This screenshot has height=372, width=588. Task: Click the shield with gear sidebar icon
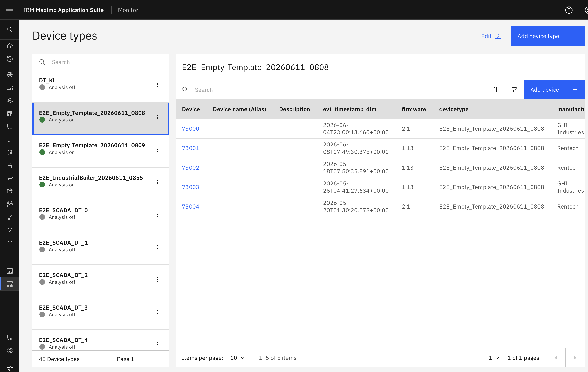(x=10, y=338)
